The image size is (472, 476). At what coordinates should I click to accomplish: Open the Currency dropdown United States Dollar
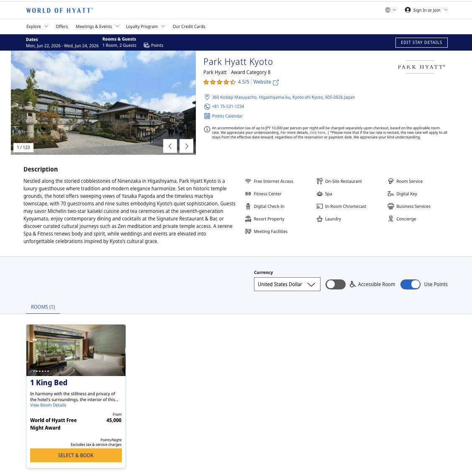point(287,284)
